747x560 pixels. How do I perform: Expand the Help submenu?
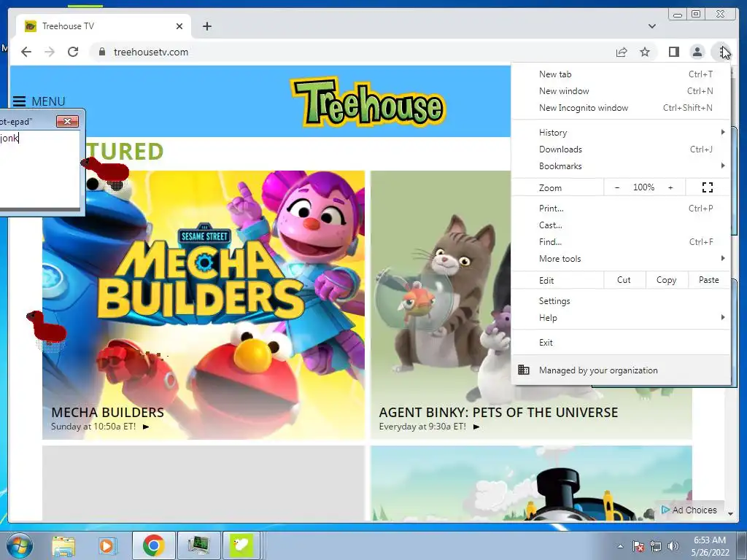click(620, 318)
